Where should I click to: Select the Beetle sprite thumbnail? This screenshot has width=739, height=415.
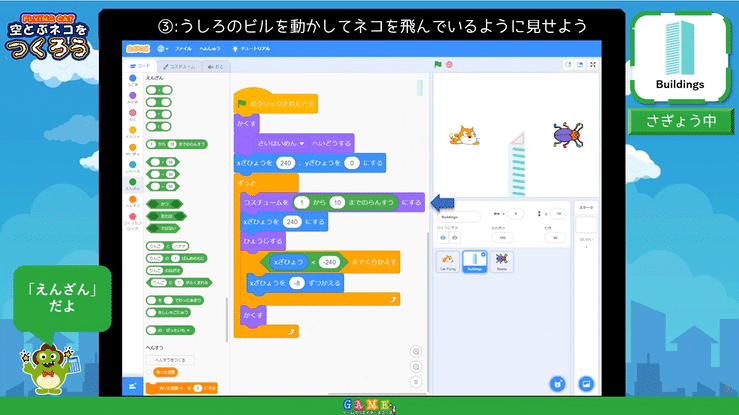(x=502, y=261)
